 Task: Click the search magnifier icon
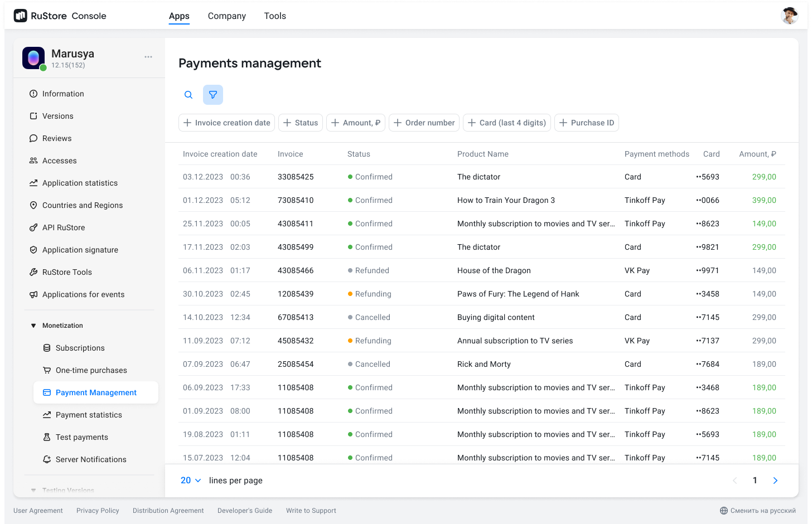188,95
